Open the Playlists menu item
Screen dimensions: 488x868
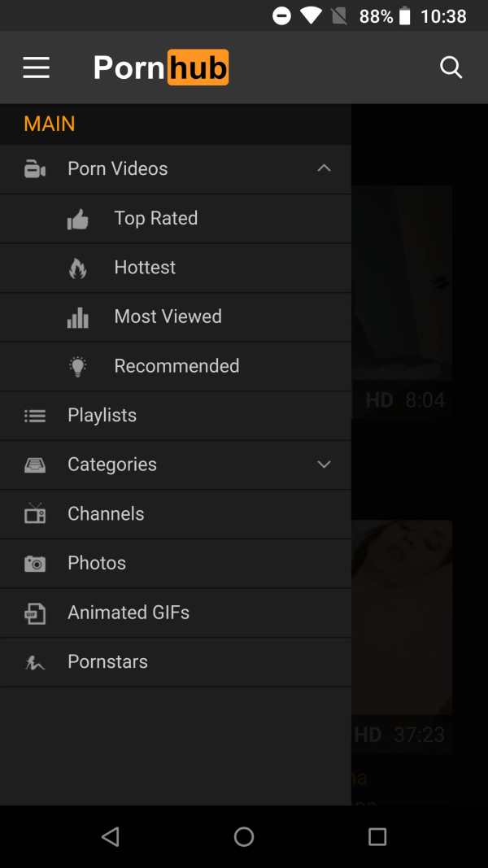click(176, 416)
